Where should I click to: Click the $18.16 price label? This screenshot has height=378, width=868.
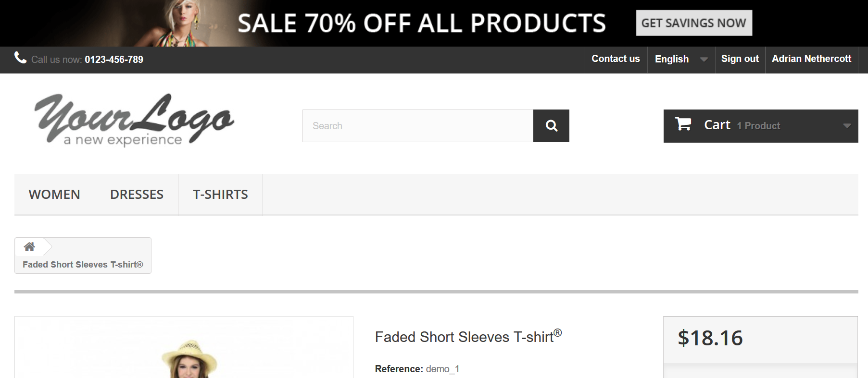point(710,338)
